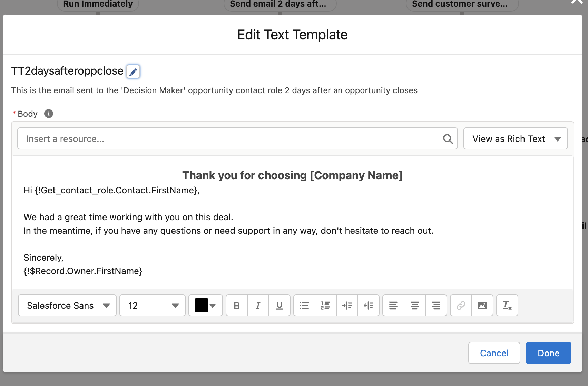
Task: Click the 'In the meantime' sentence
Action: pyautogui.click(x=228, y=231)
